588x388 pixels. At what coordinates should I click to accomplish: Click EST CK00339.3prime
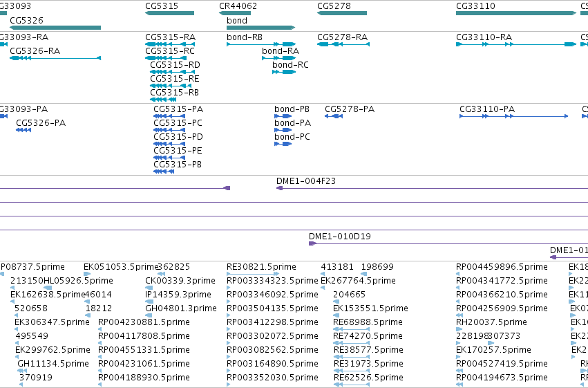coord(149,288)
